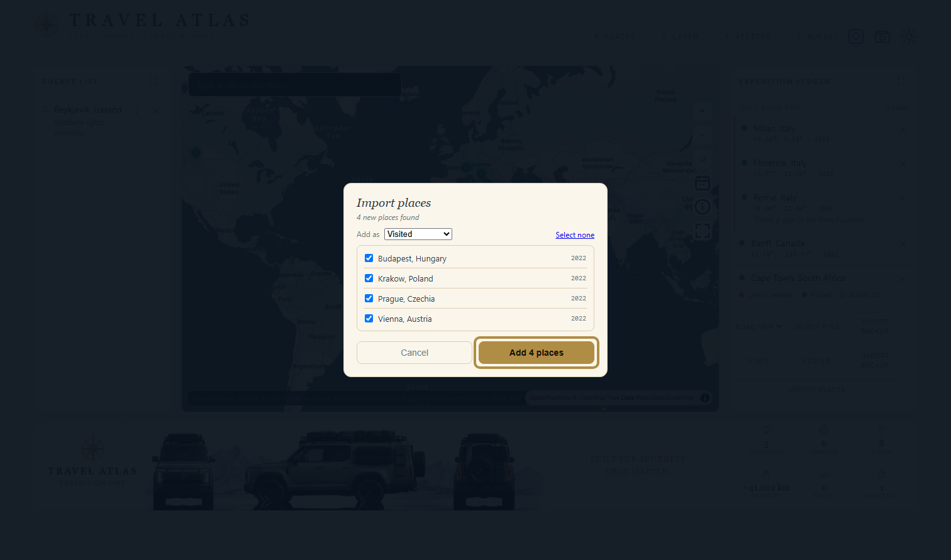This screenshot has height=560, width=951.
Task: Untick the Prague, Czechia checkbox
Action: pyautogui.click(x=369, y=299)
